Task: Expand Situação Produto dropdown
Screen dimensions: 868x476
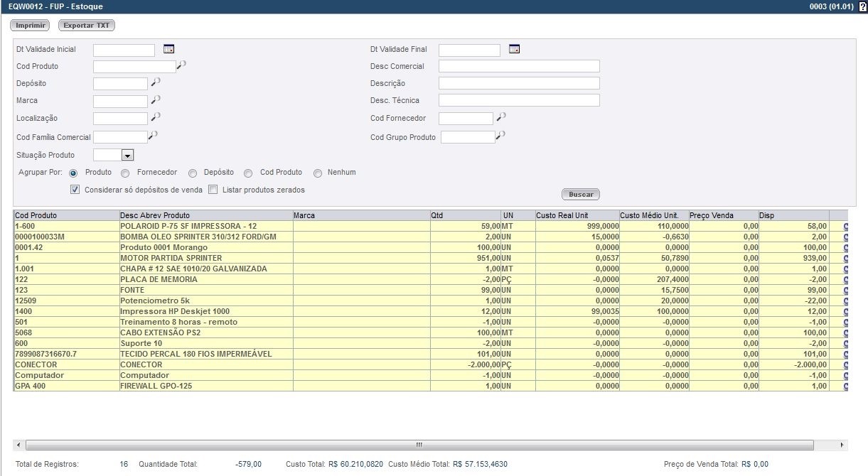Action: point(127,155)
